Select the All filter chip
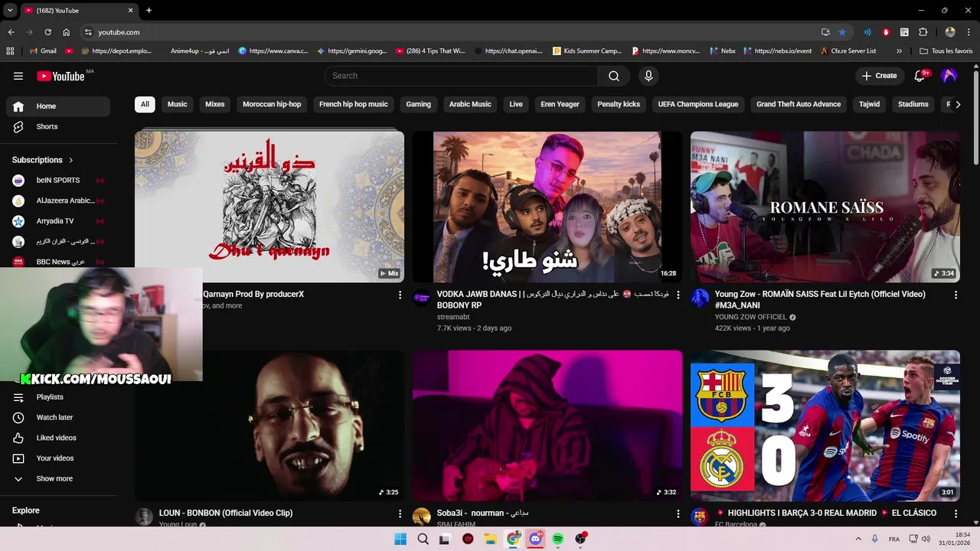The image size is (980, 551). (145, 104)
